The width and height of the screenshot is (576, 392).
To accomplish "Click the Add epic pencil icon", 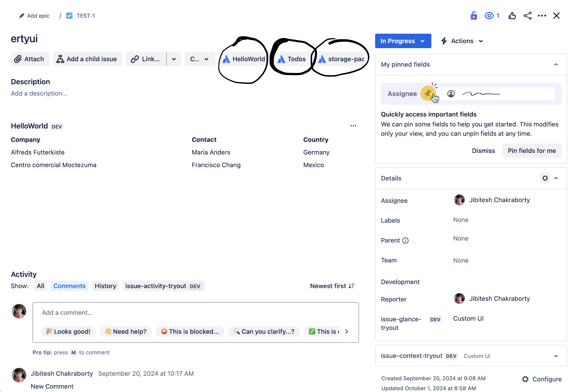I will pyautogui.click(x=21, y=16).
